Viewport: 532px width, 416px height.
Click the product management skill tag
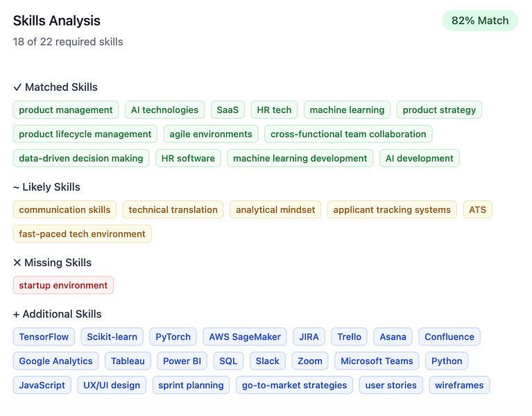[x=66, y=110]
